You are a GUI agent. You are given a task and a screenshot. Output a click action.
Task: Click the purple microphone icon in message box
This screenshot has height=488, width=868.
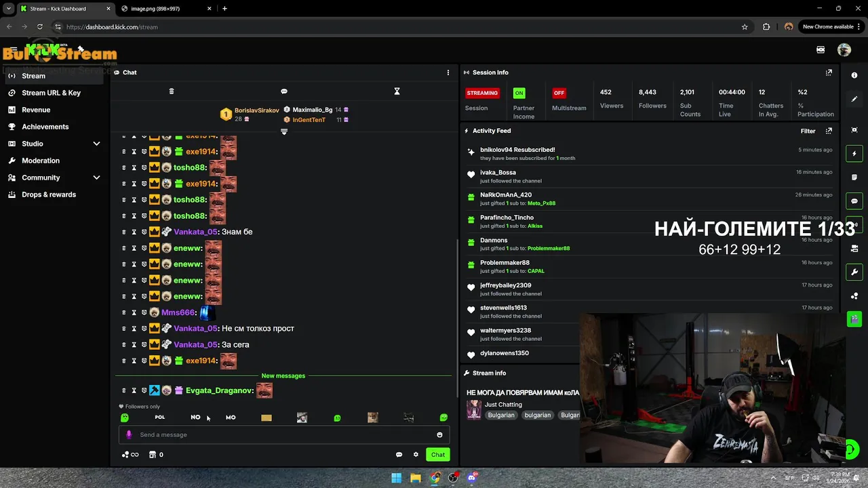click(129, 434)
